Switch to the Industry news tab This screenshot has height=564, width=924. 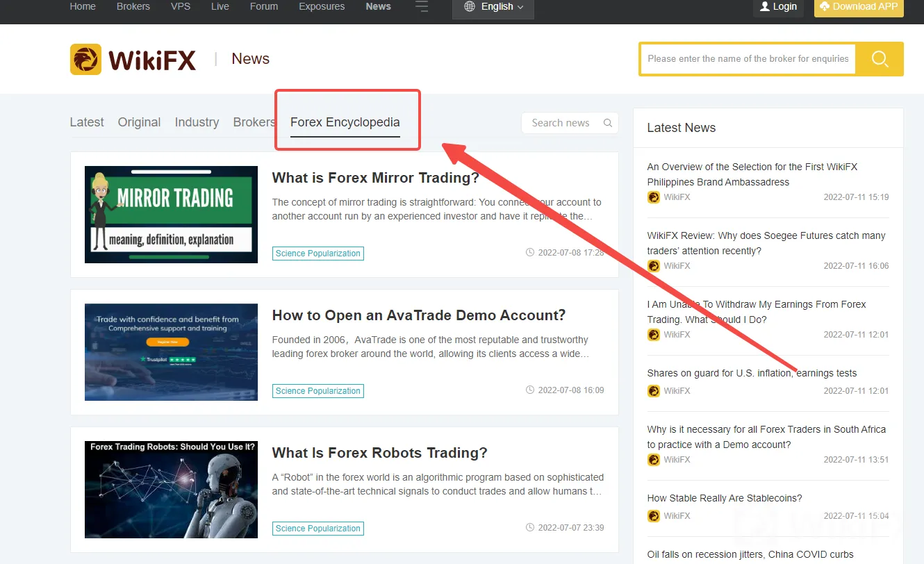click(x=197, y=122)
